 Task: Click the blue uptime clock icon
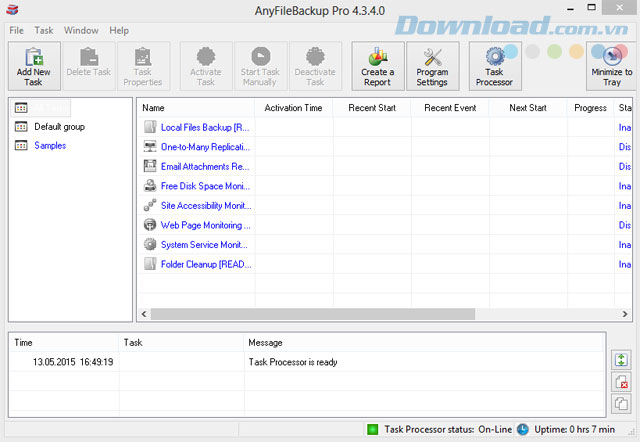click(x=522, y=429)
